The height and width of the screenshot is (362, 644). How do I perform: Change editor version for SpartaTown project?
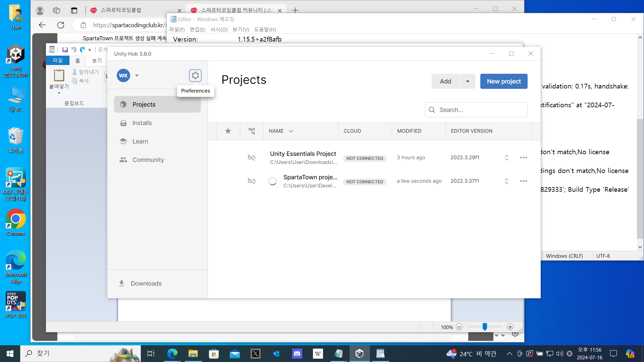506,181
